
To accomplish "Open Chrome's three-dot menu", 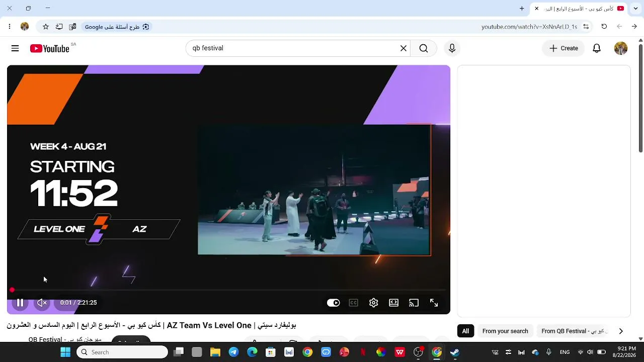I will pyautogui.click(x=10, y=27).
